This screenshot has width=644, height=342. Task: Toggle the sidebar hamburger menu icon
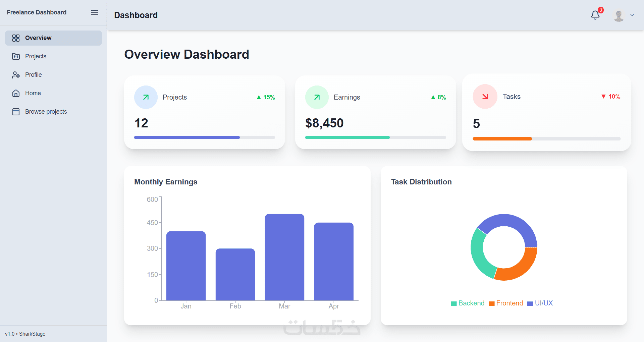(x=95, y=12)
